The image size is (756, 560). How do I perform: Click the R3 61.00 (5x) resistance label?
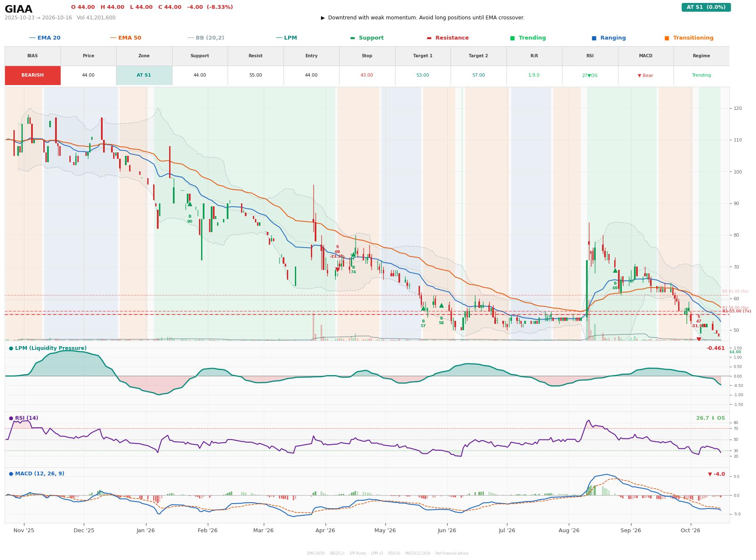click(735, 291)
